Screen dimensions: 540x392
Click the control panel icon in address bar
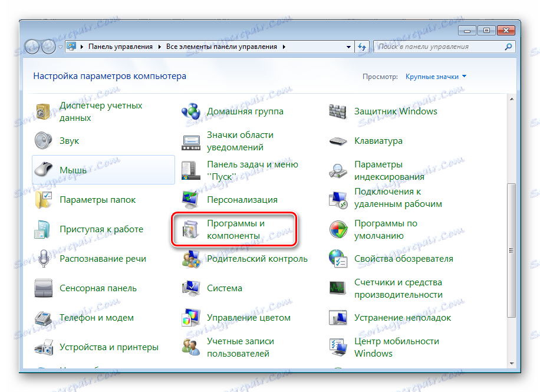71,46
